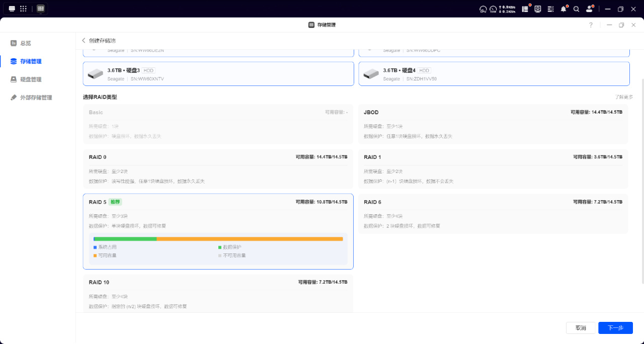644x344 pixels.
Task: Expand the RAID 10 option card
Action: click(x=218, y=293)
